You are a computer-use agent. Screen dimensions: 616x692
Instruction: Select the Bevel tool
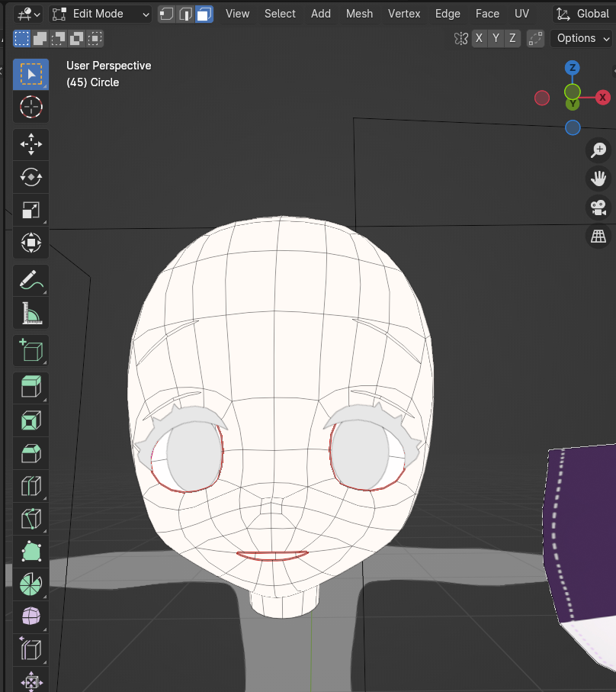click(x=30, y=453)
